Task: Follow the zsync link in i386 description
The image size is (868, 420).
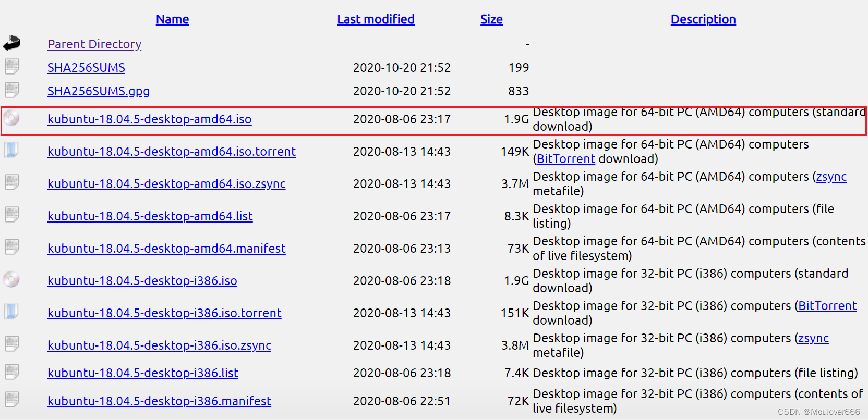Action: coord(814,338)
